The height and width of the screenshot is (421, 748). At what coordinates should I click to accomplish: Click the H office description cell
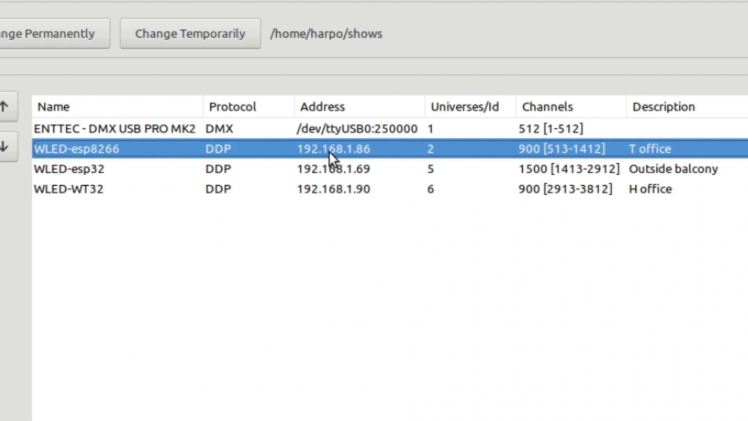click(x=650, y=189)
